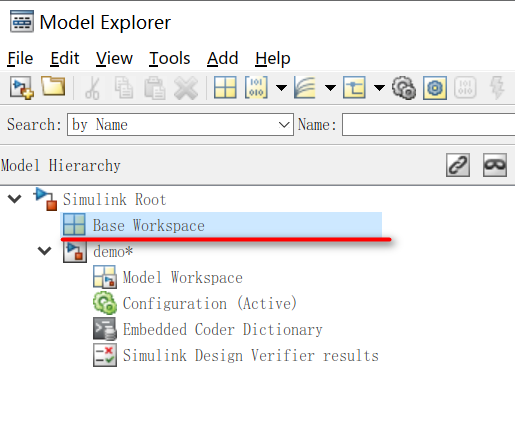Open the Simulink Parameter dropdown arrow
The image size is (515, 424).
[x=281, y=88]
